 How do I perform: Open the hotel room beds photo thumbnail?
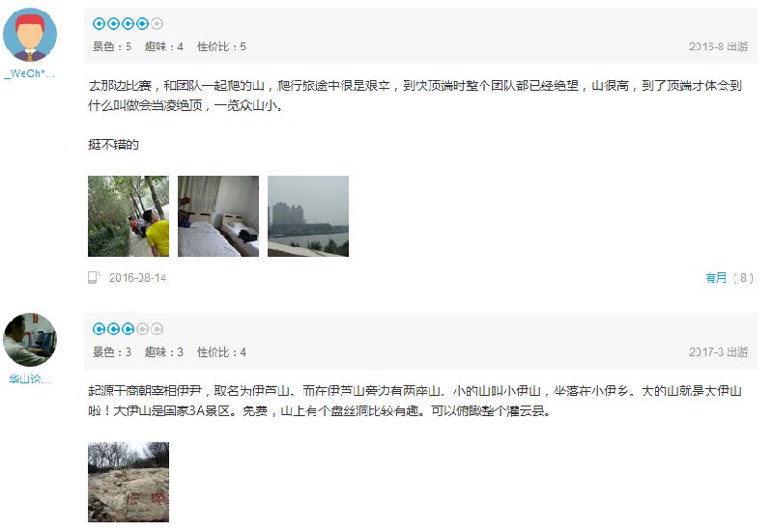click(x=218, y=216)
